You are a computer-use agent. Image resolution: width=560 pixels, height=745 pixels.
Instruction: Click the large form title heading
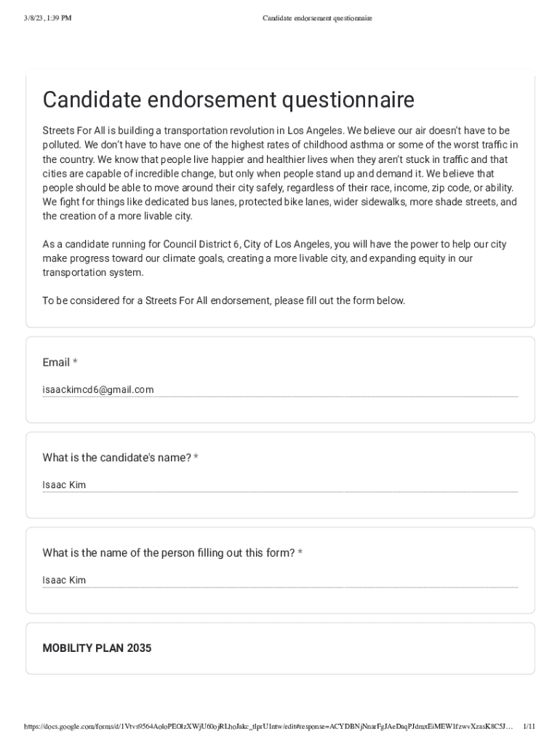[x=228, y=100]
